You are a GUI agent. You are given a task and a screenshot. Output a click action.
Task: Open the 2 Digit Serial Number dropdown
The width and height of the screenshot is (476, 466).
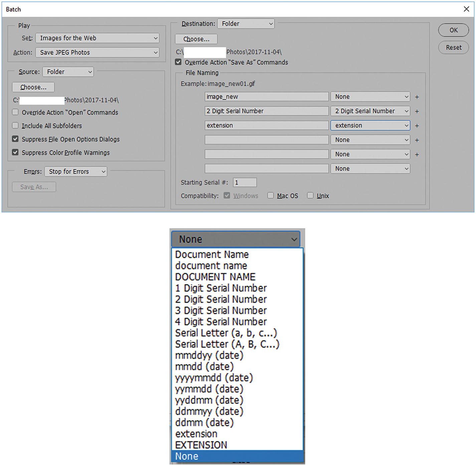click(370, 111)
